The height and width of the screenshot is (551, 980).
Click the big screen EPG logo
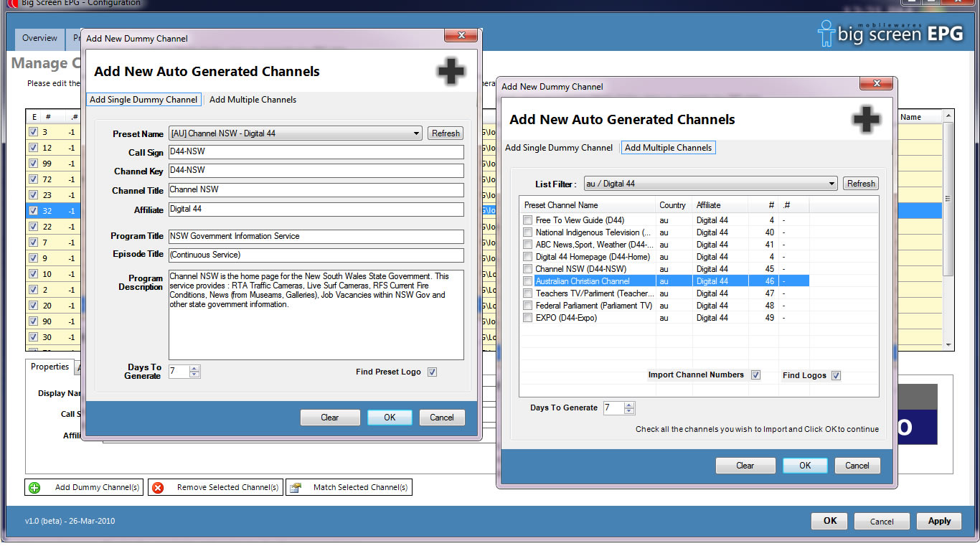click(890, 33)
